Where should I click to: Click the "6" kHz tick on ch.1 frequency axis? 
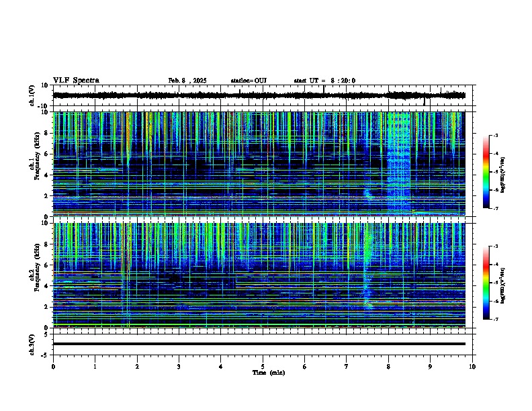(47, 154)
